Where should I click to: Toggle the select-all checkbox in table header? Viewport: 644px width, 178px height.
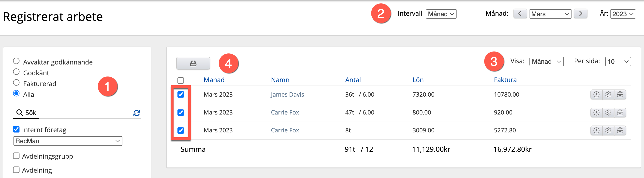(180, 80)
